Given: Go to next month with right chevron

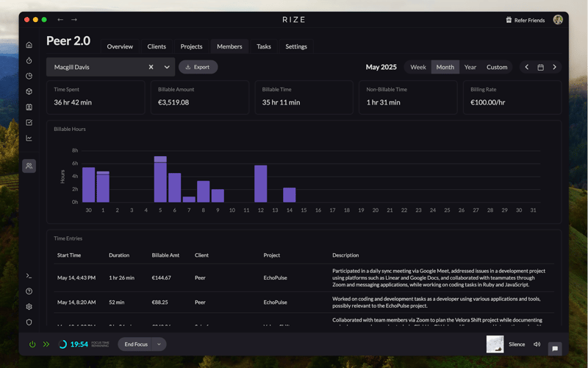Looking at the screenshot, I should (554, 67).
